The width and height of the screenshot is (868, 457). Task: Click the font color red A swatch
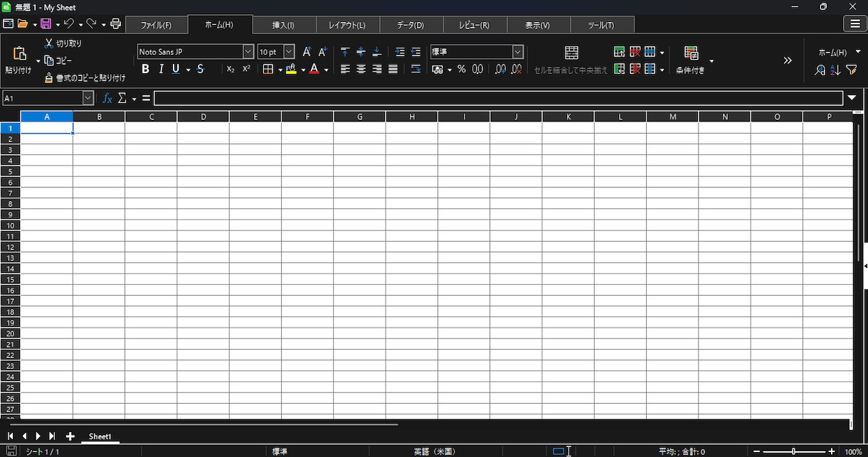pyautogui.click(x=314, y=69)
